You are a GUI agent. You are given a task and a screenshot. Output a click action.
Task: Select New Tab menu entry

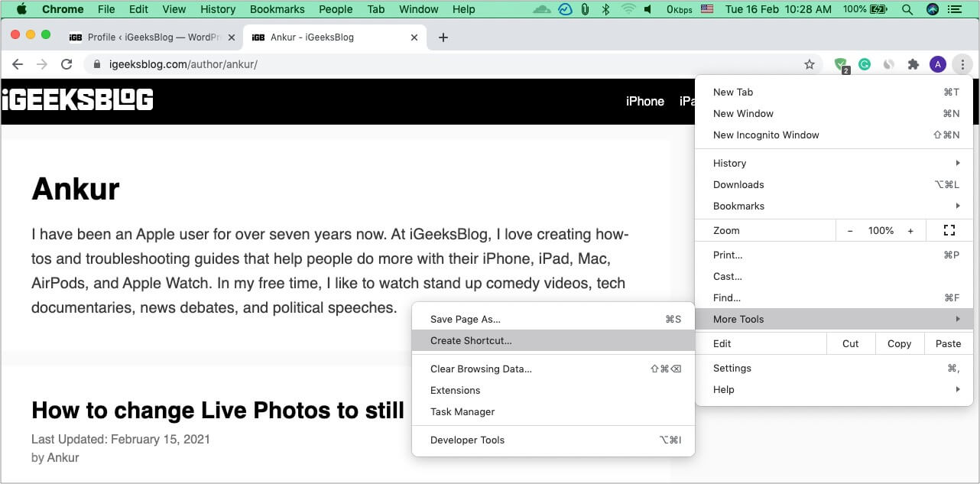pos(834,92)
